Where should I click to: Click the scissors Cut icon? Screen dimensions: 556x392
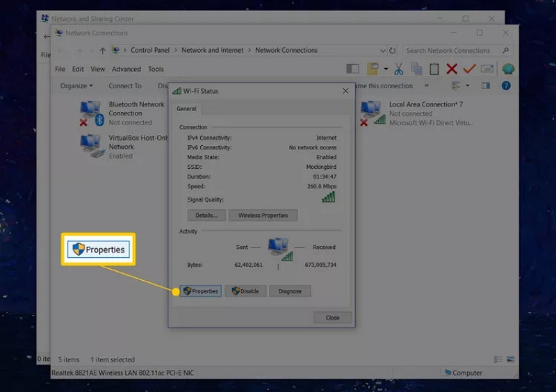click(x=399, y=69)
